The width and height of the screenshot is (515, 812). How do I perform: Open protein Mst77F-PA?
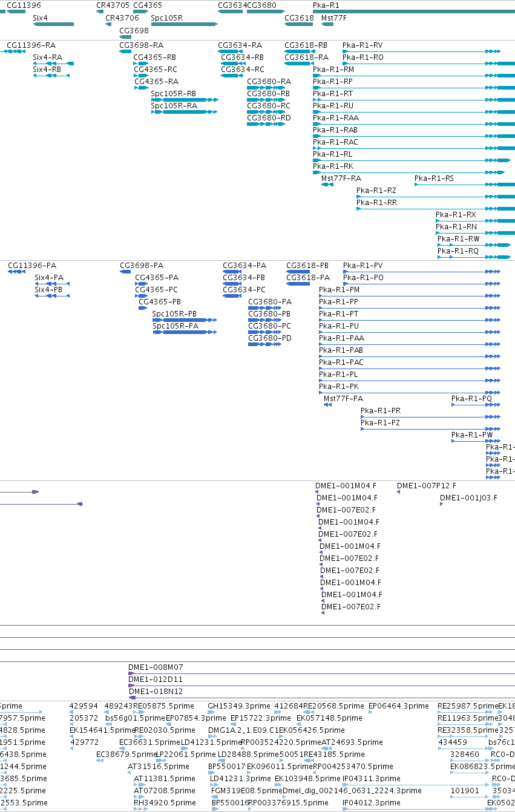tap(343, 399)
